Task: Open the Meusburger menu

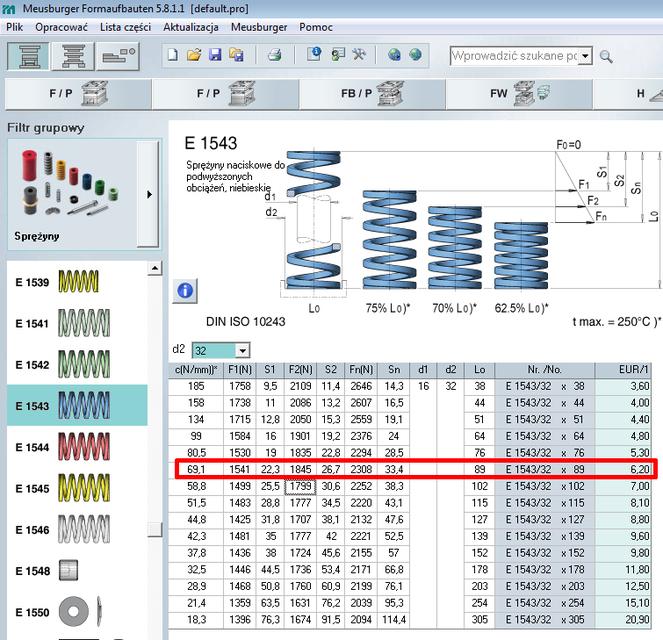Action: 259,27
